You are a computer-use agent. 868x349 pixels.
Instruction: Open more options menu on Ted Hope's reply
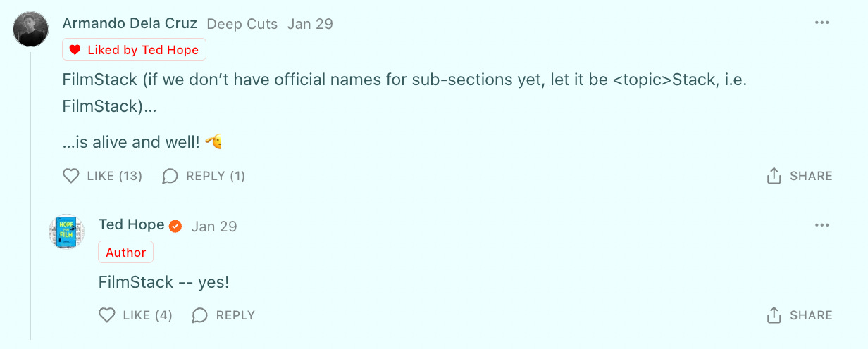821,225
